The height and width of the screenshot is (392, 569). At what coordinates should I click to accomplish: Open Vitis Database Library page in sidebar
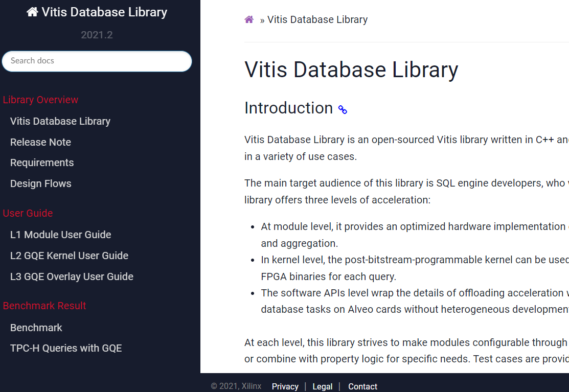(x=60, y=121)
